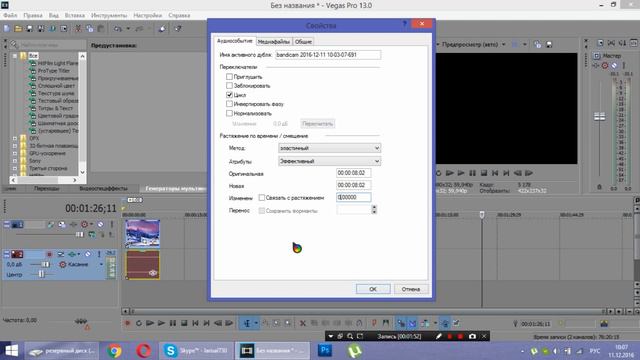The height and width of the screenshot is (360, 640).
Task: Click the Bandicam camera screenshot icon
Action: (x=472, y=336)
